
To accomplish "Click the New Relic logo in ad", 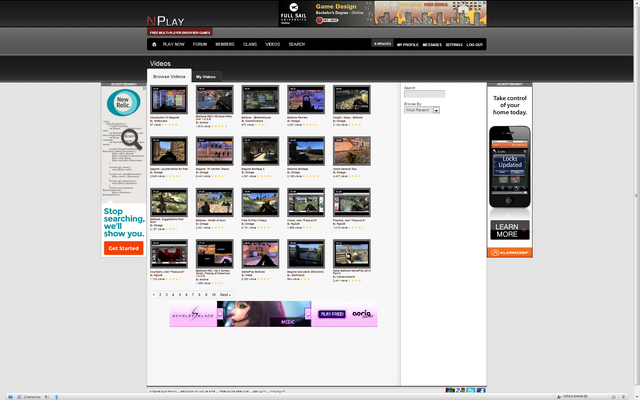I will pos(123,102).
